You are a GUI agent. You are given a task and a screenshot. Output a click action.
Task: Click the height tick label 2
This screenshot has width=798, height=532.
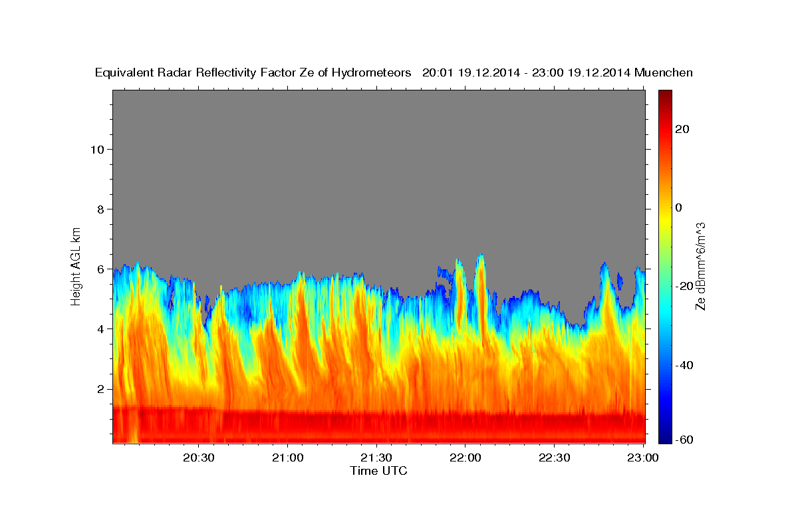(99, 389)
